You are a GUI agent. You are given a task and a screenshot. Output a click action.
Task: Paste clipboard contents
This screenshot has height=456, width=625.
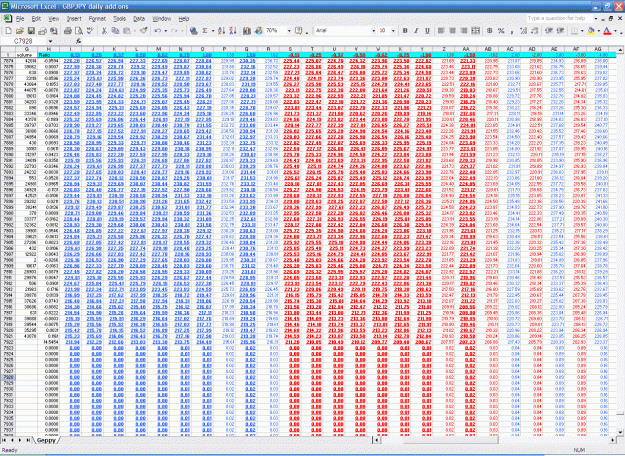(127, 31)
